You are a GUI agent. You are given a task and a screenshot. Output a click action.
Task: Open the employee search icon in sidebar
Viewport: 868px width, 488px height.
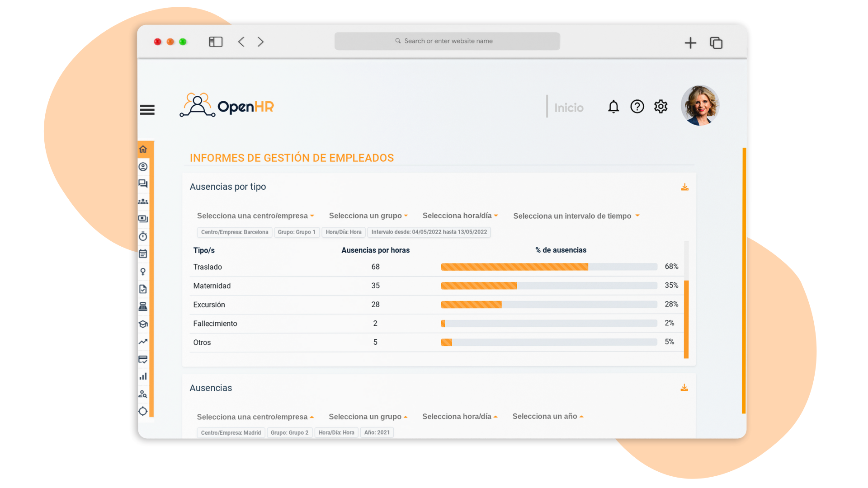[143, 394]
